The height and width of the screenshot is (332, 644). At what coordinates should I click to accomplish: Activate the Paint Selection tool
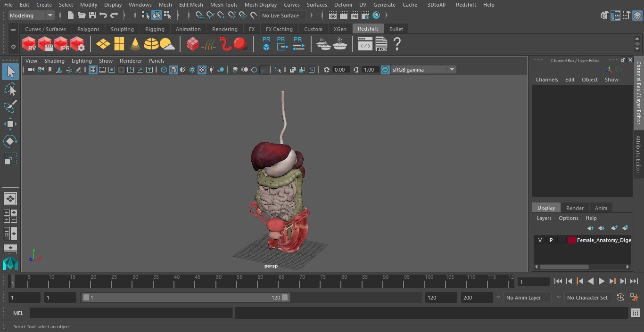10,106
